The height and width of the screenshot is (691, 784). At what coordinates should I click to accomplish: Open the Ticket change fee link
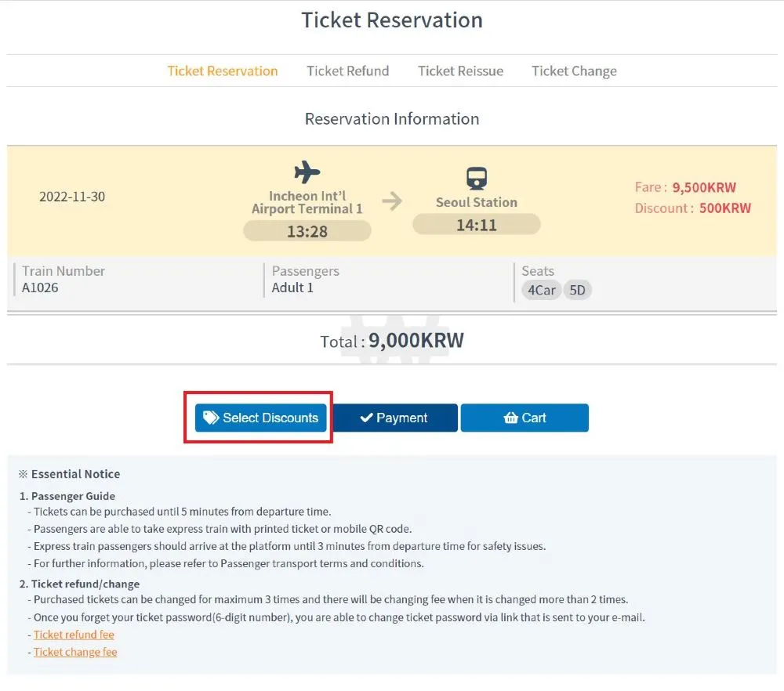(x=75, y=652)
